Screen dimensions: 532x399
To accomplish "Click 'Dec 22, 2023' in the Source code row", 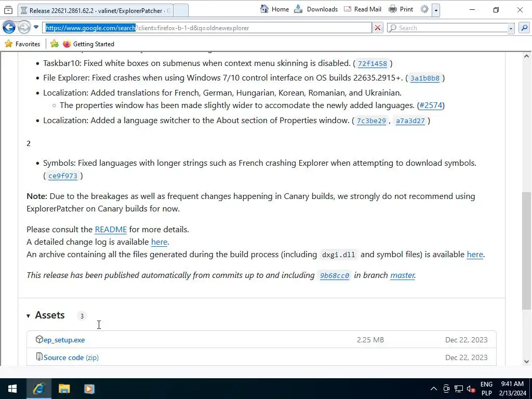I will pos(466,357).
